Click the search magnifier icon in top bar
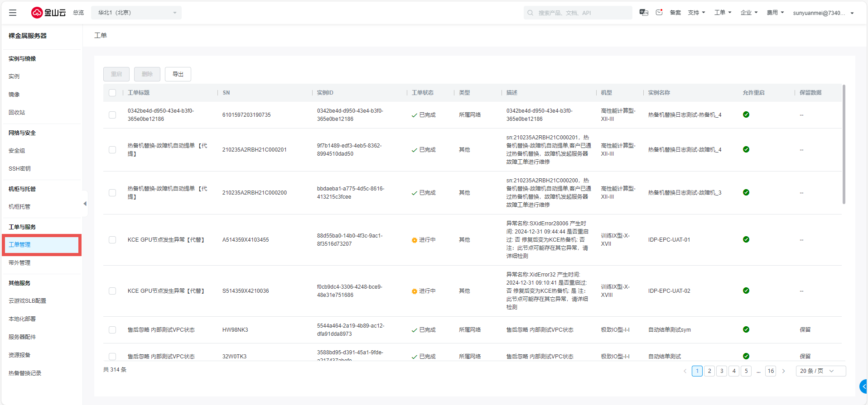Image resolution: width=868 pixels, height=405 pixels. coord(530,13)
